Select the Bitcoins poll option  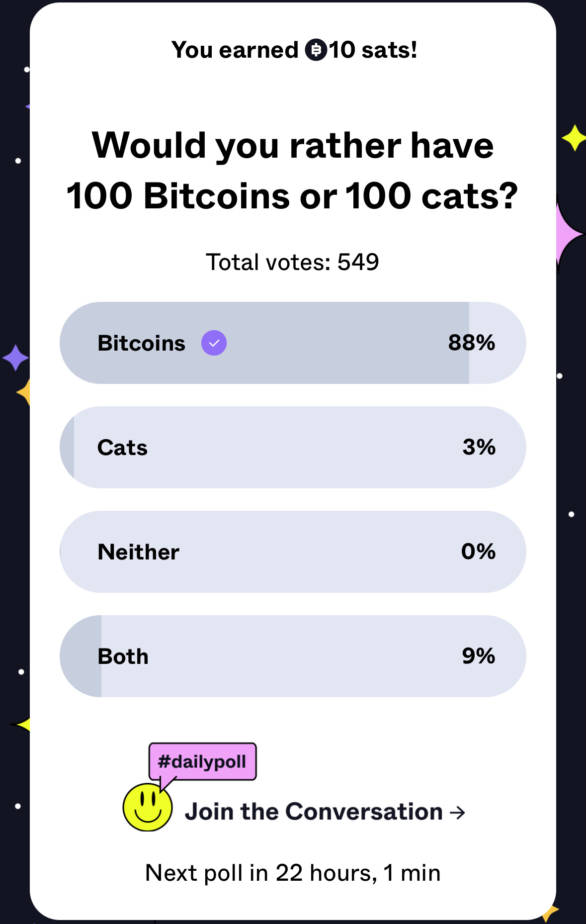[x=292, y=343]
